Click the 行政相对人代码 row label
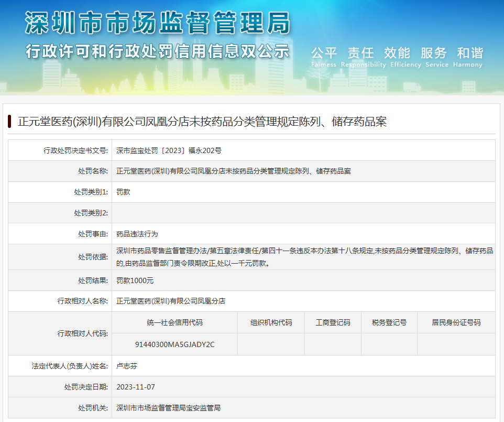The image size is (504, 422). 83,333
